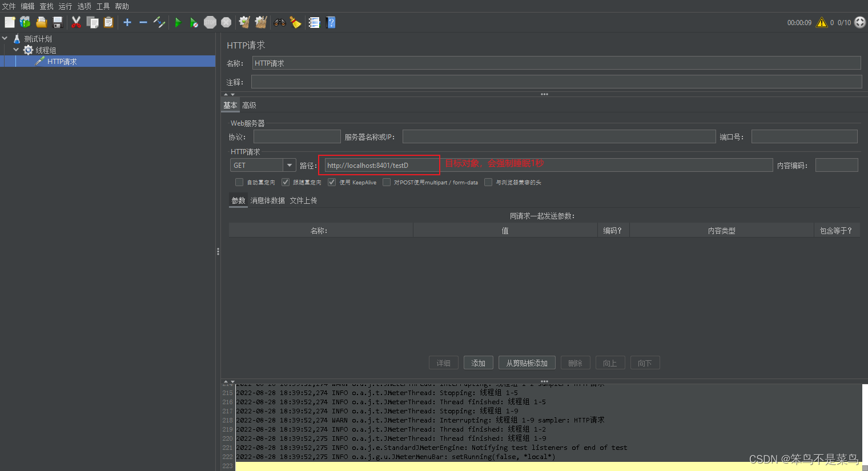868x471 pixels.
Task: Save the test plan with floppy disk icon
Action: pyautogui.click(x=58, y=22)
